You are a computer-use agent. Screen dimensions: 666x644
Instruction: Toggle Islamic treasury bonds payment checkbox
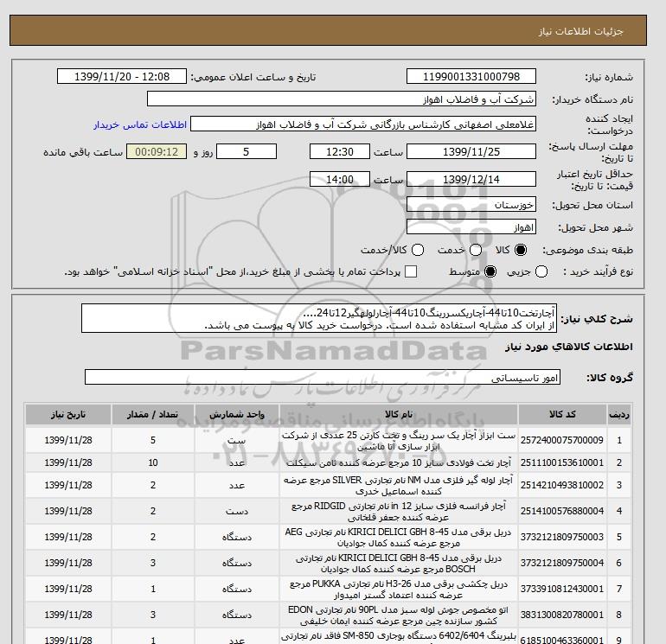tap(411, 271)
